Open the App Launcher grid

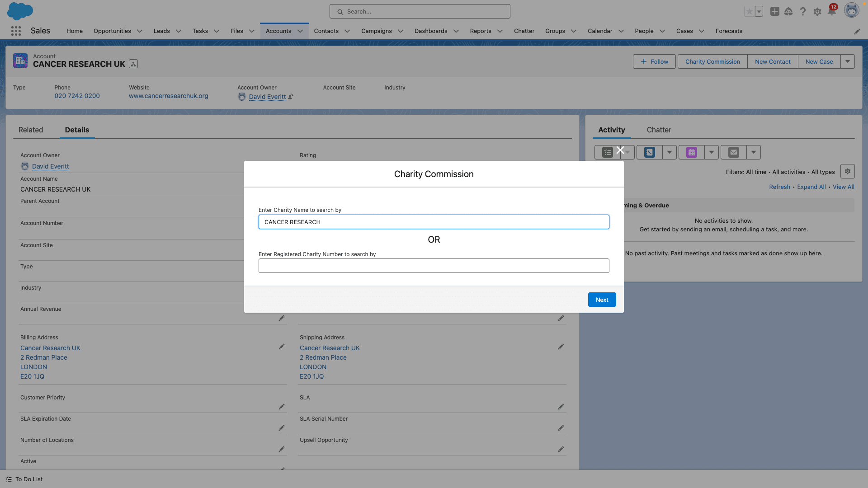click(16, 31)
